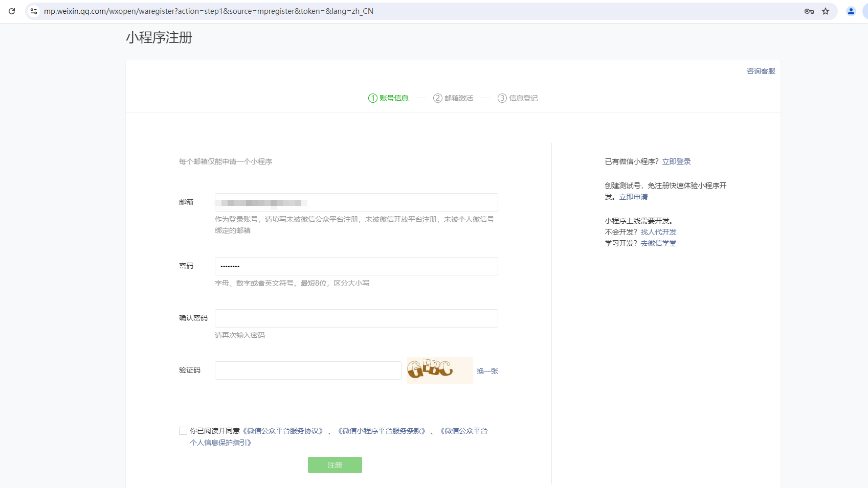Click the captcha image GEBC
The height and width of the screenshot is (488, 868).
coord(439,370)
